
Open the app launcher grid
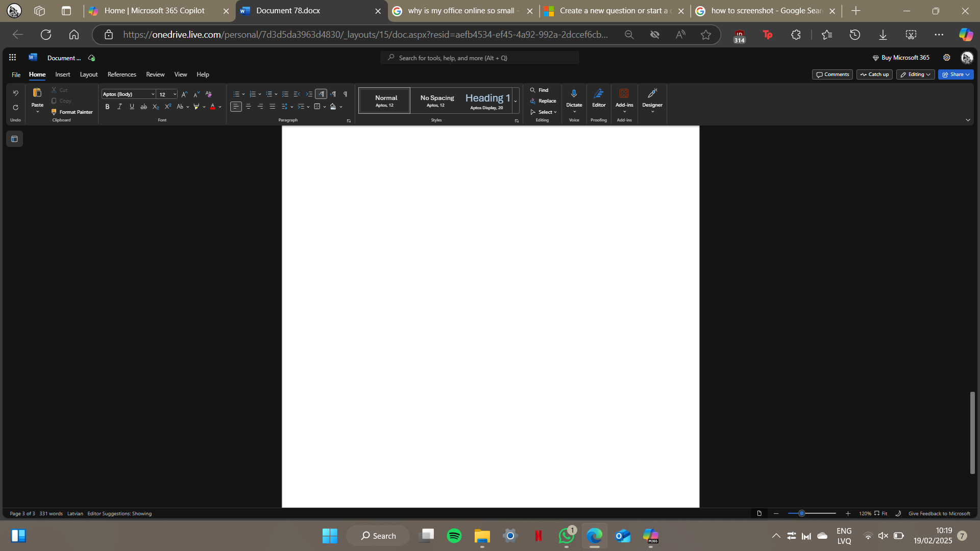coord(13,58)
